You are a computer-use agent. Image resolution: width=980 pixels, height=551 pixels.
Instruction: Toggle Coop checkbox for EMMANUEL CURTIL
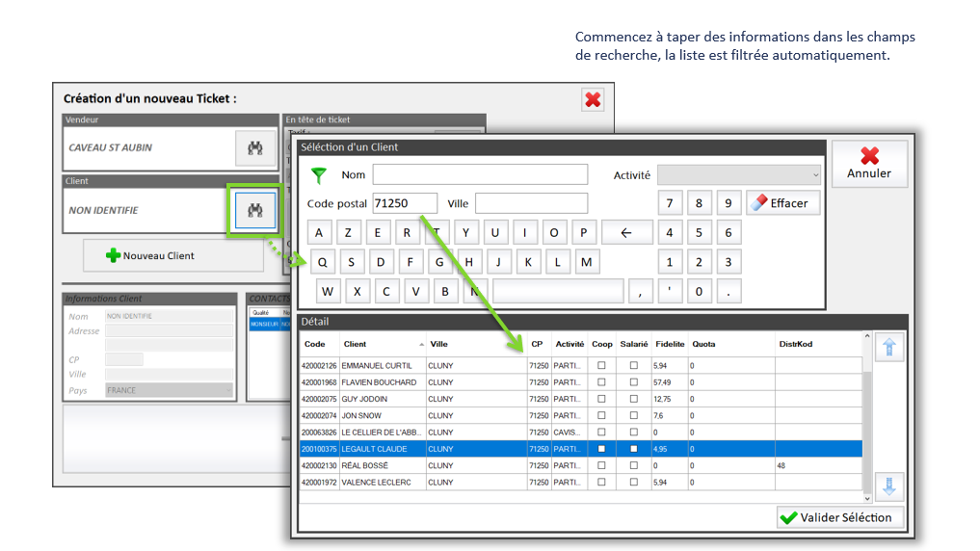601,366
